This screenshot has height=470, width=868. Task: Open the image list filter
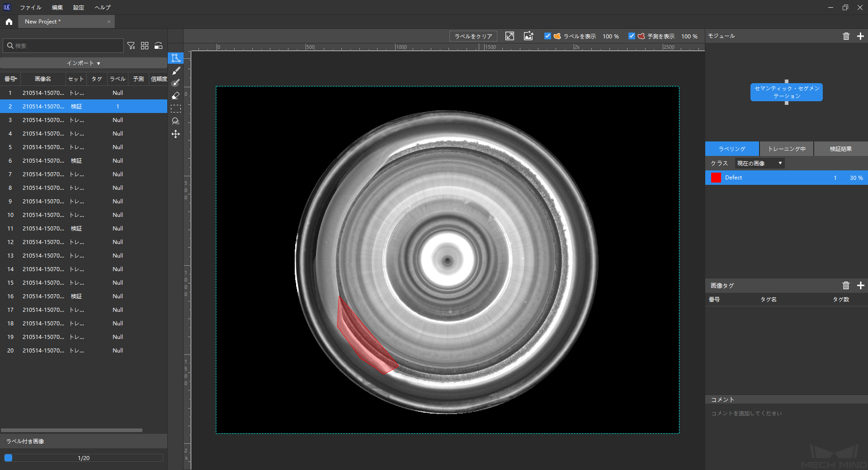pos(131,46)
